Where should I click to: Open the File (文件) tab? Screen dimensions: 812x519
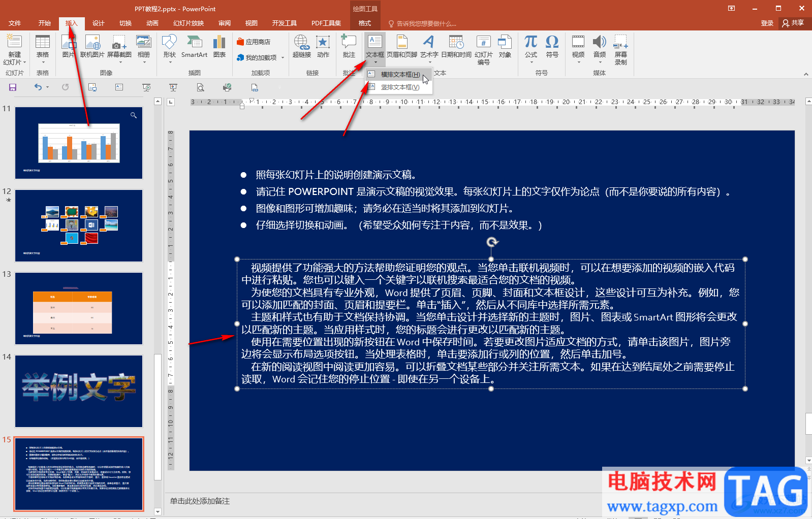[x=15, y=23]
